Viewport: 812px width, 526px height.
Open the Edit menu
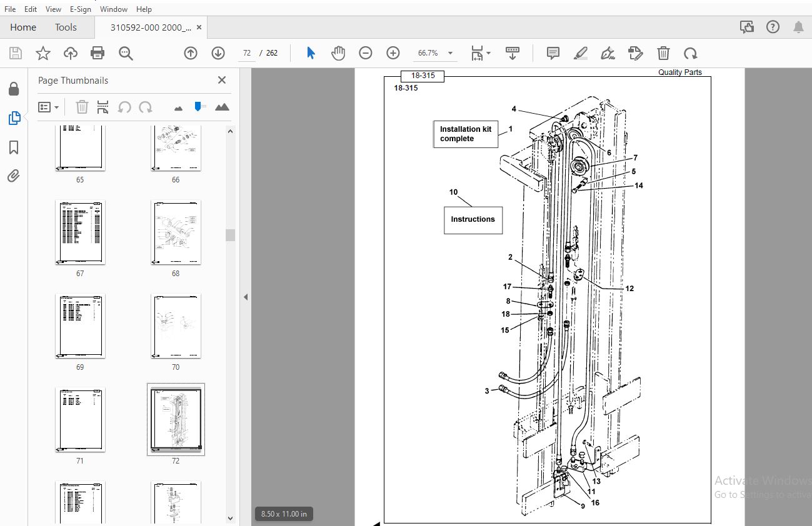pos(31,9)
